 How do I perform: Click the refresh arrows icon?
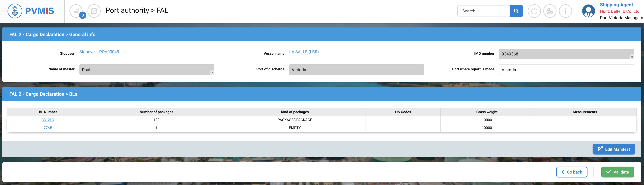click(x=94, y=11)
